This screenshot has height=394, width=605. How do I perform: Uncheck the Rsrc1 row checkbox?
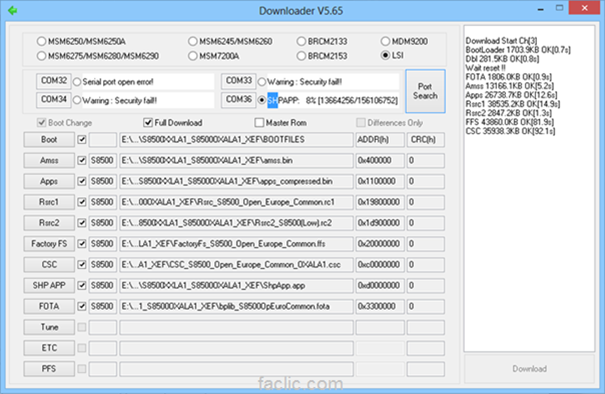click(x=82, y=202)
